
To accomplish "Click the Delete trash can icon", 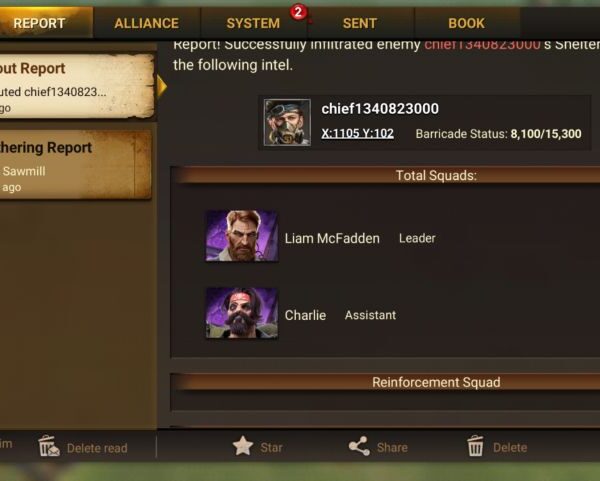I will click(x=475, y=446).
